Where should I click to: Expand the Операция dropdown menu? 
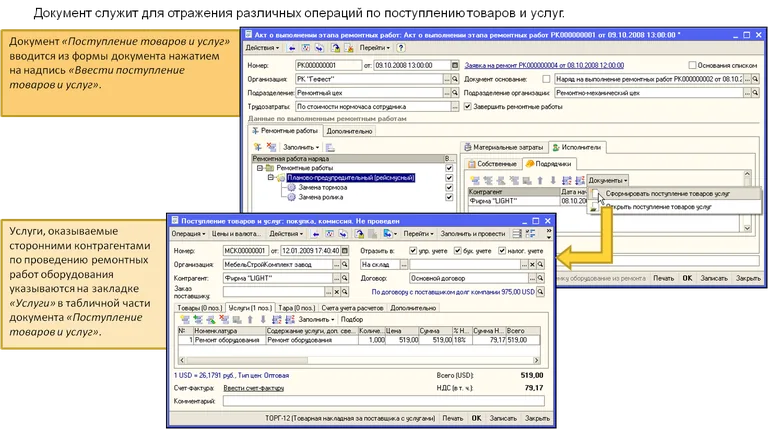tap(189, 232)
